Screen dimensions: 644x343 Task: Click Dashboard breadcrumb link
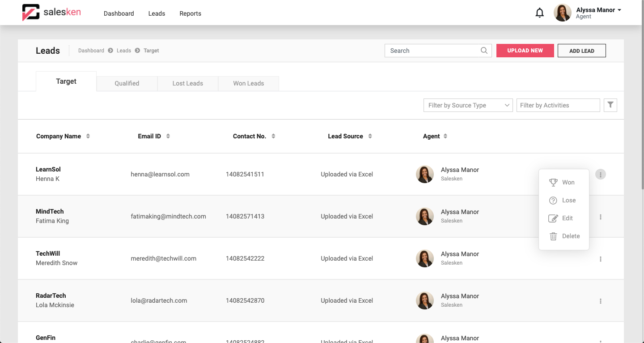point(91,51)
